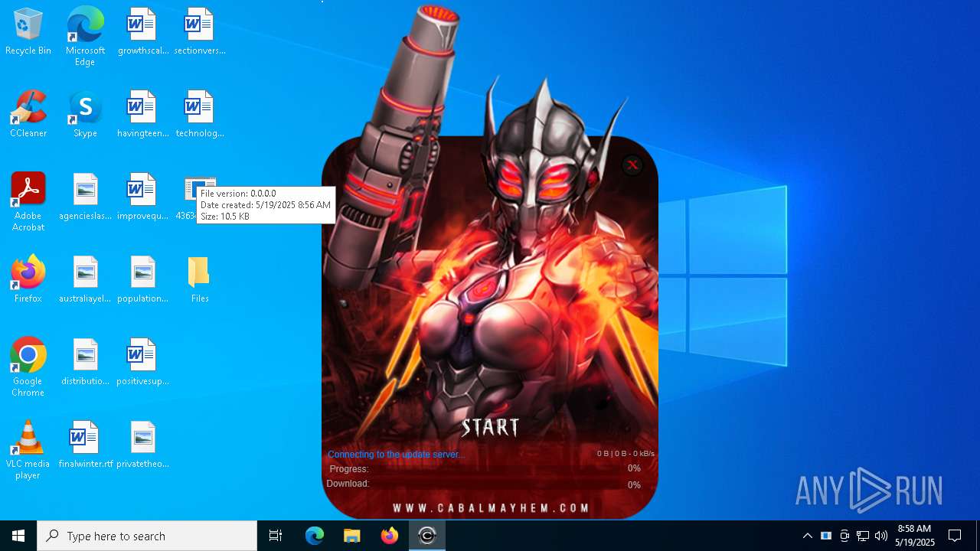The image size is (980, 551).
Task: Select the sectionvers... Word document
Action: [x=199, y=31]
